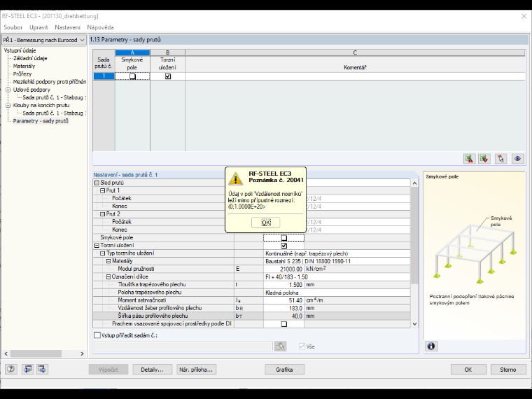
Task: Click the warning triangle icon in dialog
Action: click(x=235, y=178)
